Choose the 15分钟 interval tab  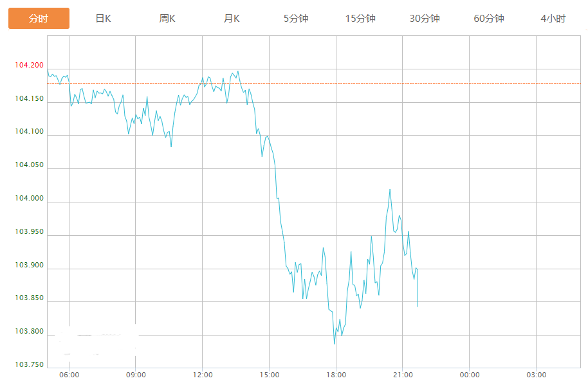pyautogui.click(x=360, y=19)
